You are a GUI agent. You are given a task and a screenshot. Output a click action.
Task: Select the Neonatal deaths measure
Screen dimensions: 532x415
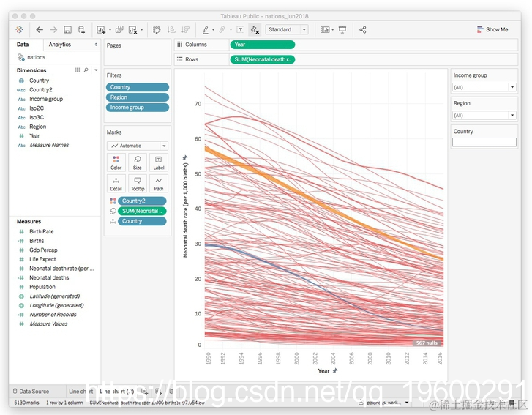coord(49,277)
